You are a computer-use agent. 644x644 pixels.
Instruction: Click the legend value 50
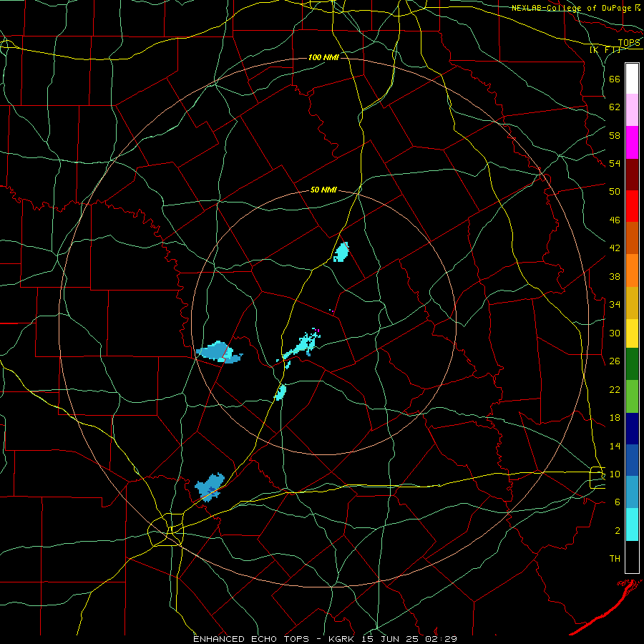[x=615, y=192]
